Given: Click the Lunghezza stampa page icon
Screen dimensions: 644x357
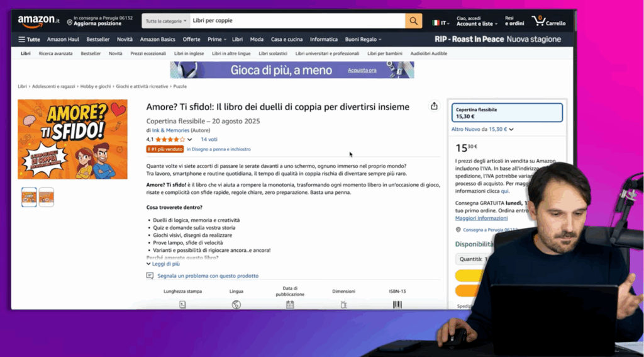Looking at the screenshot, I should pos(183,305).
